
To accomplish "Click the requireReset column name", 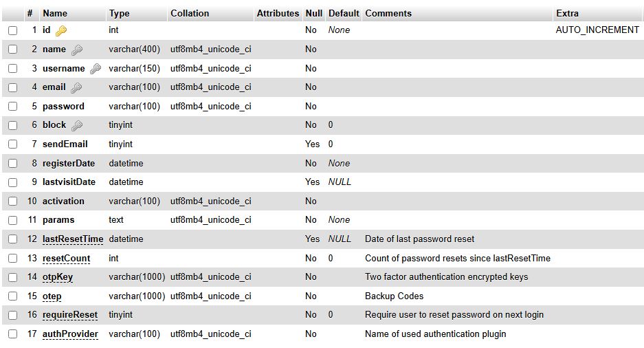I will pos(70,314).
